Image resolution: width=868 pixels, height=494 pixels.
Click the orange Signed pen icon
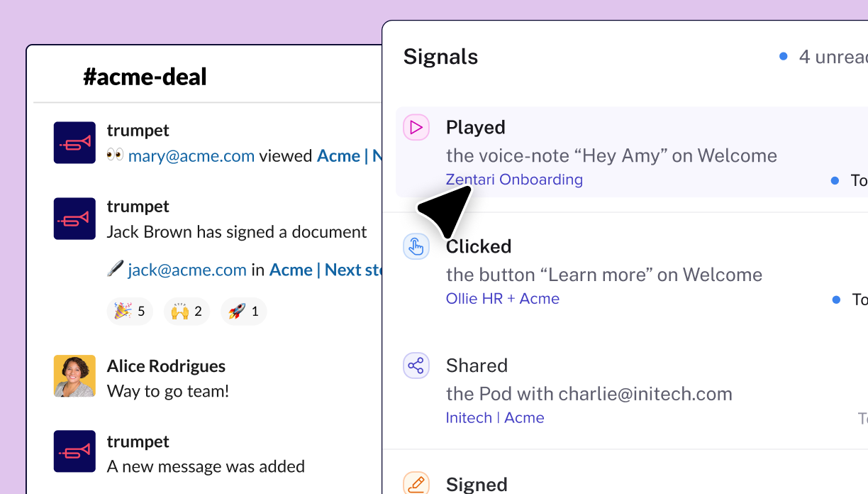point(416,484)
